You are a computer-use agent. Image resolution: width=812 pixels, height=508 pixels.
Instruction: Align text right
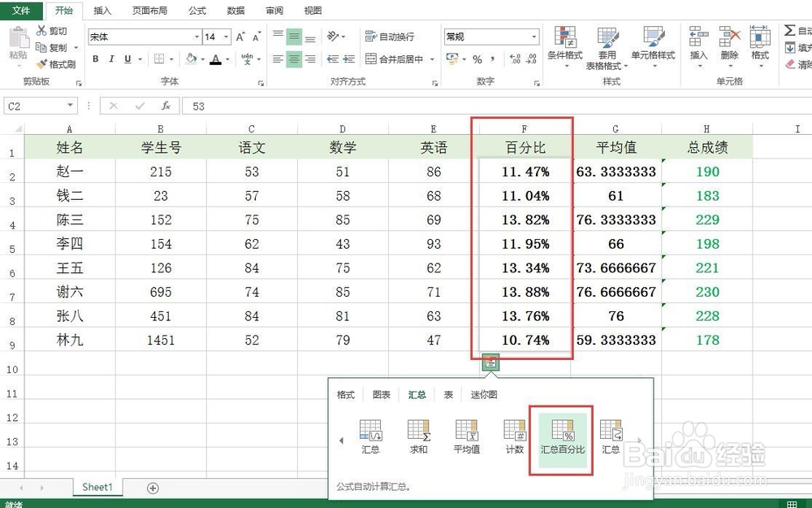click(x=310, y=59)
